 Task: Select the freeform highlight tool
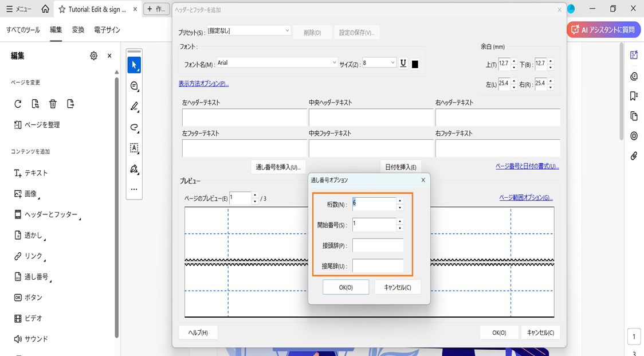(x=134, y=127)
